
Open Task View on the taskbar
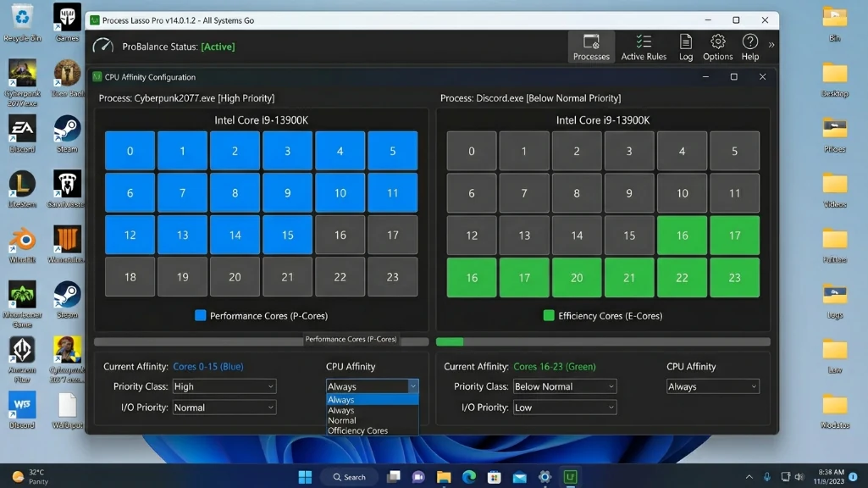(394, 477)
